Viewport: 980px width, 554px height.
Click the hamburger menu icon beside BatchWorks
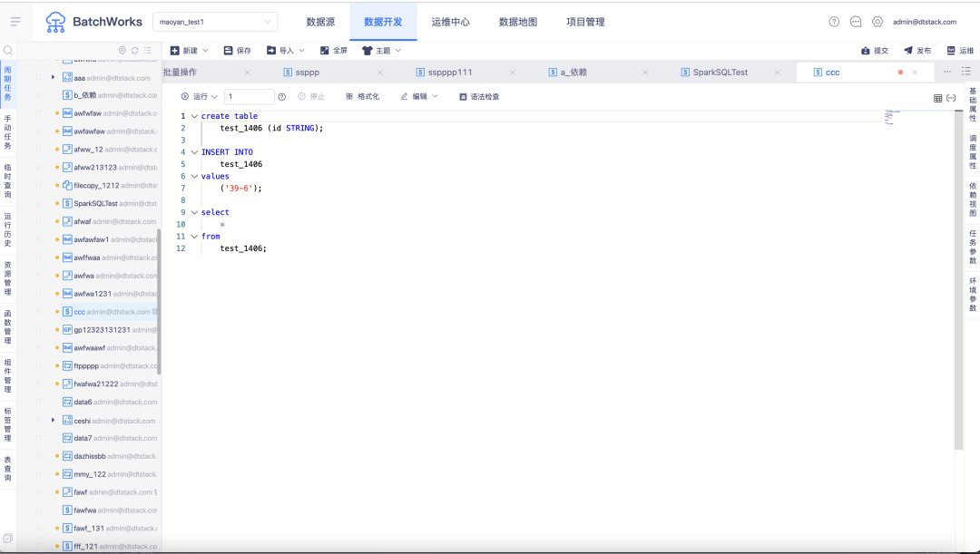click(15, 22)
